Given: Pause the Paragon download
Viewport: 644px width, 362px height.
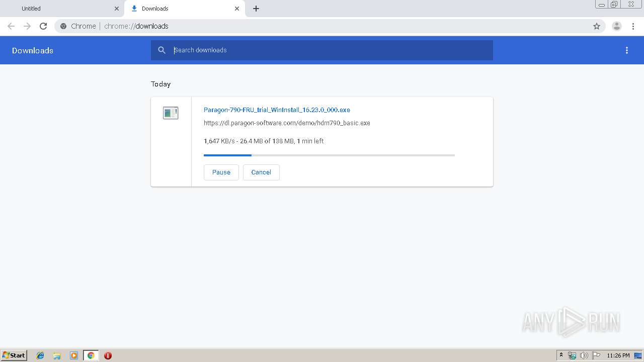Looking at the screenshot, I should (221, 172).
